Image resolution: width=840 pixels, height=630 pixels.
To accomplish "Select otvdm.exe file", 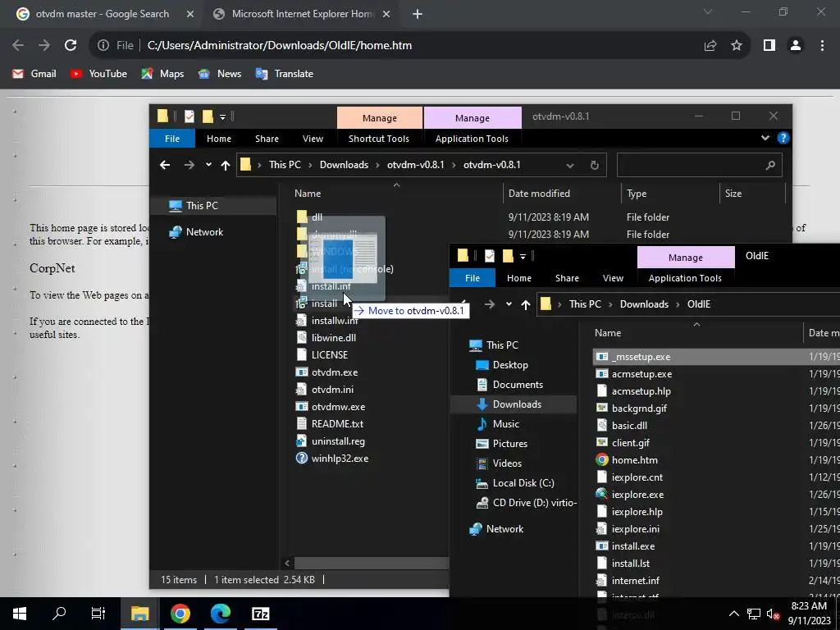I will [x=335, y=372].
